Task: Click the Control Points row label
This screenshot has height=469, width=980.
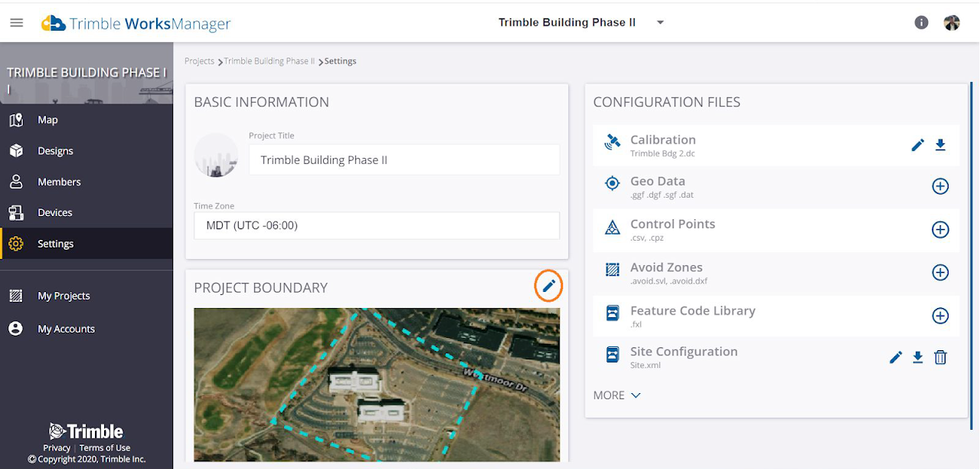Action: coord(673,225)
